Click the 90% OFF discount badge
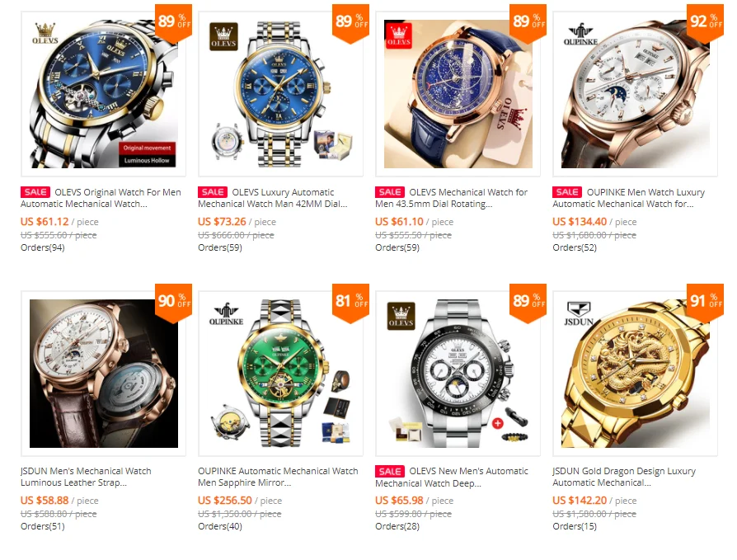Screen dimensions: 737x560 pyautogui.click(x=173, y=302)
